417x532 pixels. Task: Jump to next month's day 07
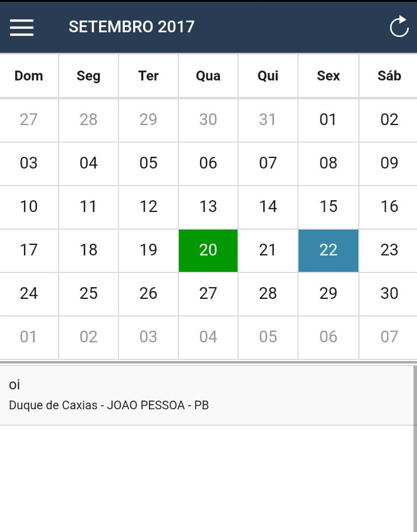coord(389,337)
